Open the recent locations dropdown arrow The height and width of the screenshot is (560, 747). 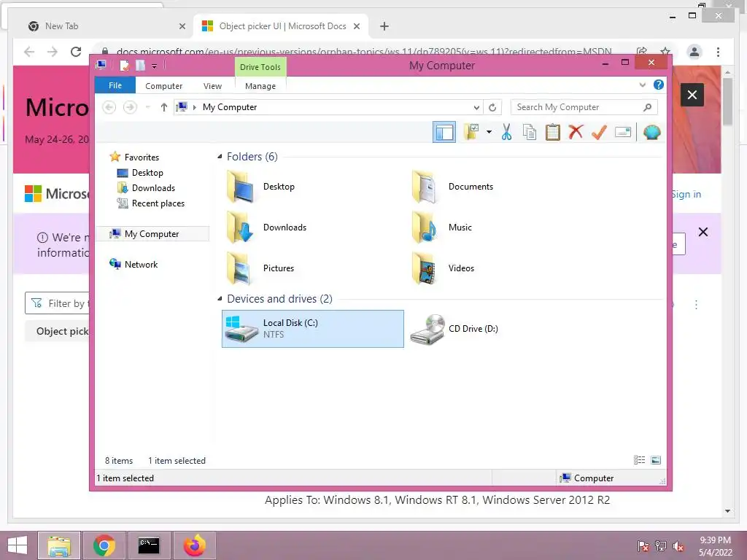147,107
